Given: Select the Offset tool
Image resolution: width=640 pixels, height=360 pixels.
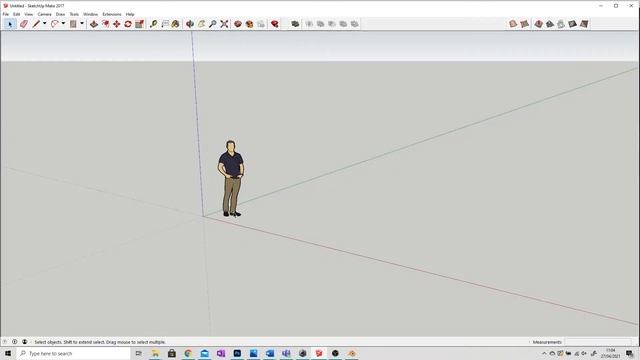Looking at the screenshot, I should coord(105,24).
